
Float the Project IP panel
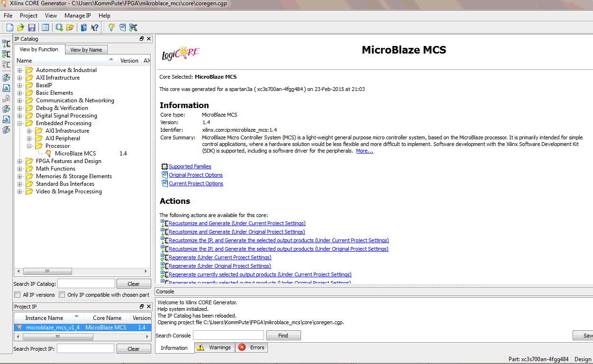click(142, 307)
